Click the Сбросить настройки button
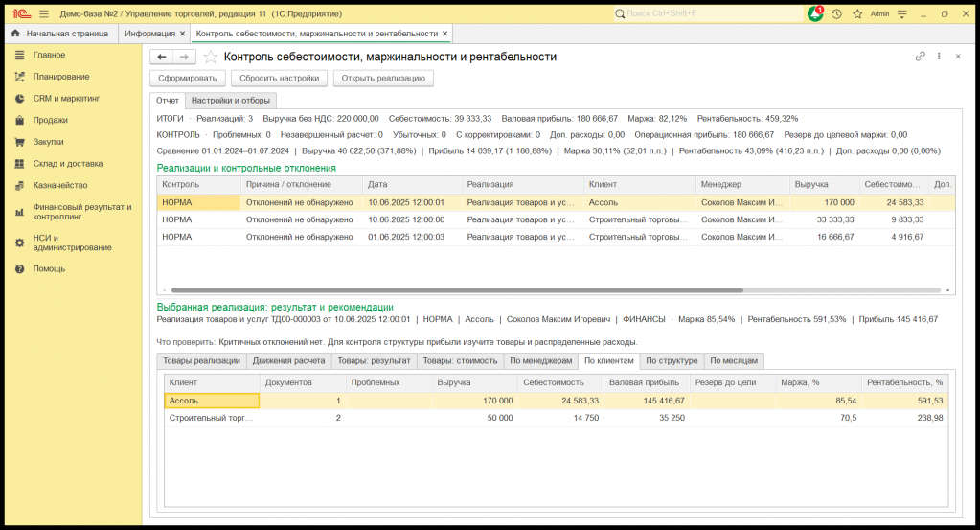Viewport: 980px width, 530px height. pos(280,79)
